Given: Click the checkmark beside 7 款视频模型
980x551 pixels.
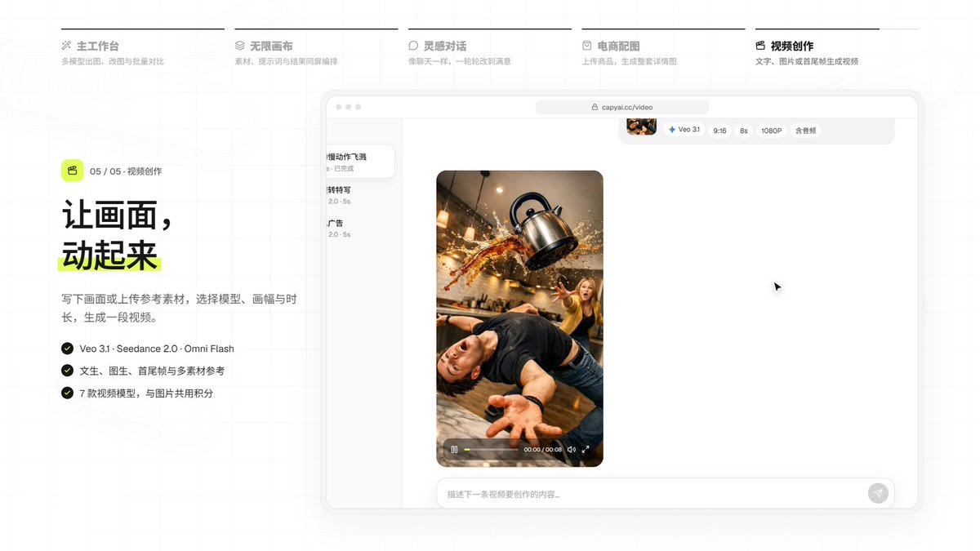Looking at the screenshot, I should coord(67,393).
